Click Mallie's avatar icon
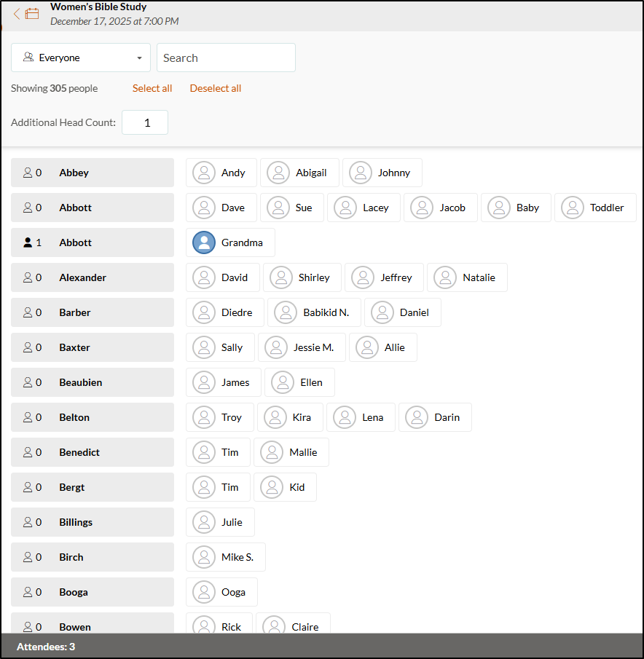Screen dimensions: 644x659 point(272,451)
